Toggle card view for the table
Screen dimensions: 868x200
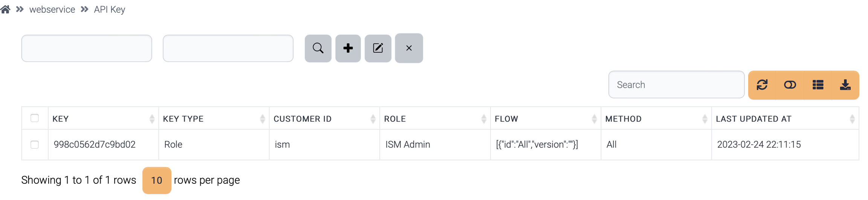[x=790, y=85]
